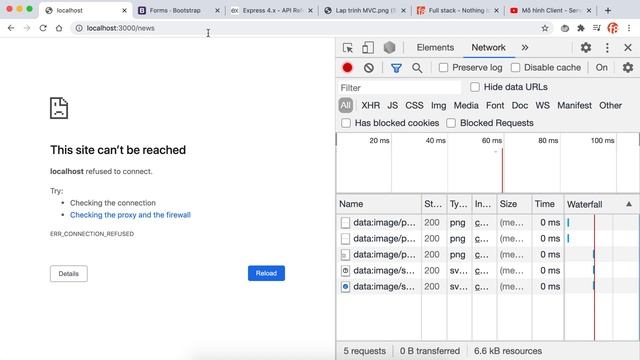View site information icon in address bar
The height and width of the screenshot is (360, 640).
(x=79, y=28)
